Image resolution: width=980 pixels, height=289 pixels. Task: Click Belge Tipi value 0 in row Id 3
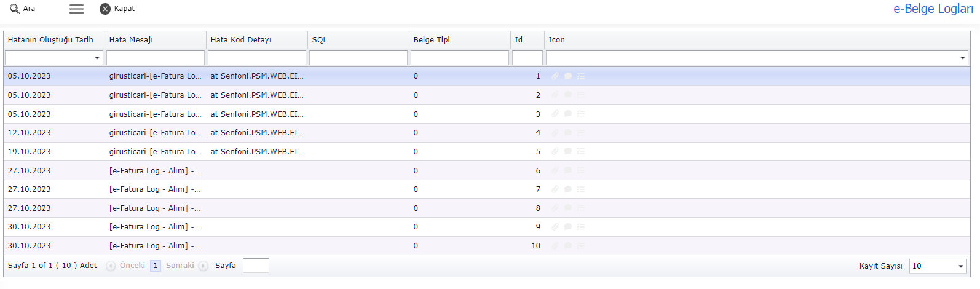point(416,114)
